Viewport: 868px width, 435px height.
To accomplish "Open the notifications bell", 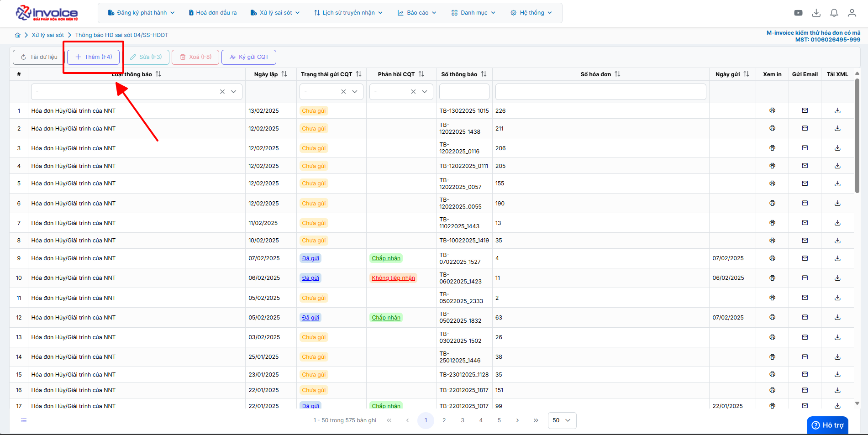I will pyautogui.click(x=834, y=13).
